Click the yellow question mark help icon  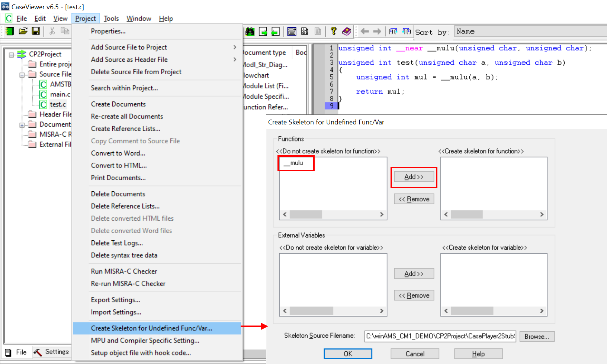coord(334,31)
